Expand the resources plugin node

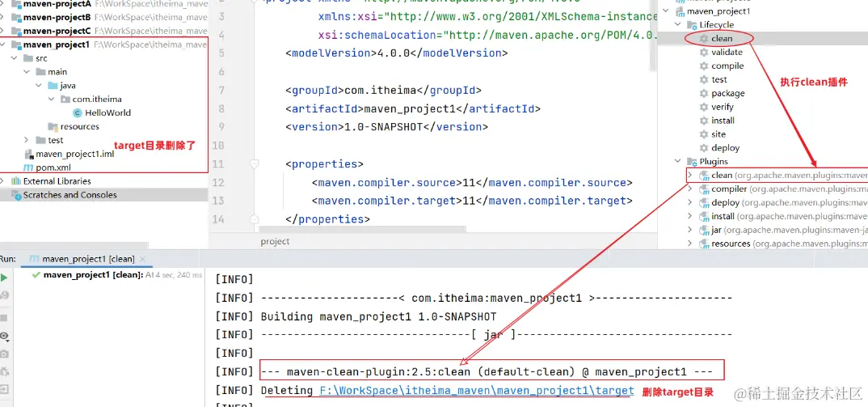pos(689,244)
